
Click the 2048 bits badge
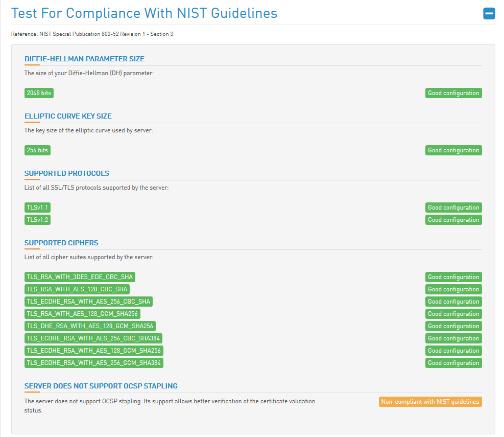[x=39, y=93]
